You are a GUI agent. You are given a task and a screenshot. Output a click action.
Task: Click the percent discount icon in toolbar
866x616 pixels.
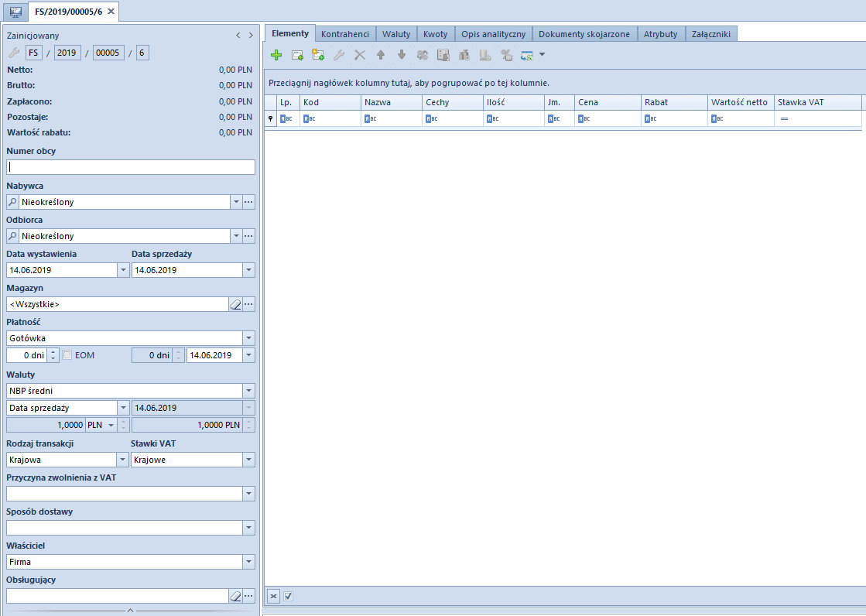(506, 55)
